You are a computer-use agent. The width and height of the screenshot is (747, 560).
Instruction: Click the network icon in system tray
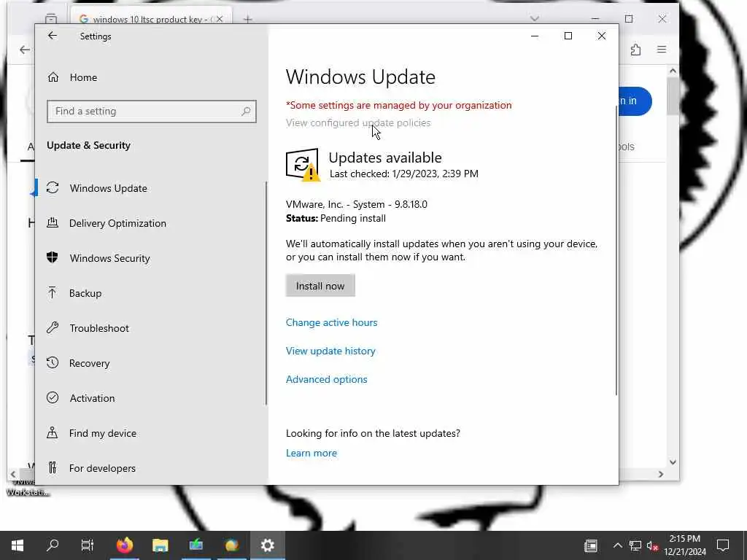(635, 545)
